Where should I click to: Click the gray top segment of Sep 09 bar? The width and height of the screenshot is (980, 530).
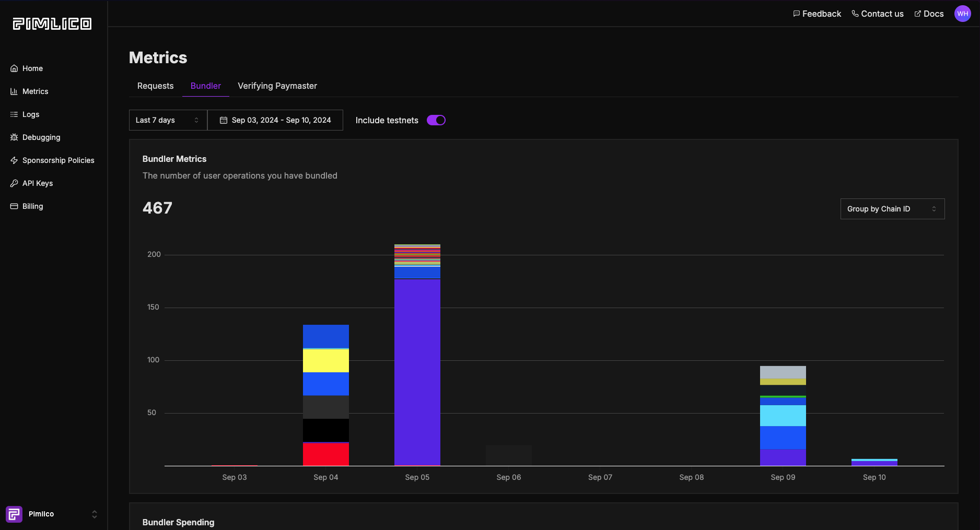(x=783, y=372)
